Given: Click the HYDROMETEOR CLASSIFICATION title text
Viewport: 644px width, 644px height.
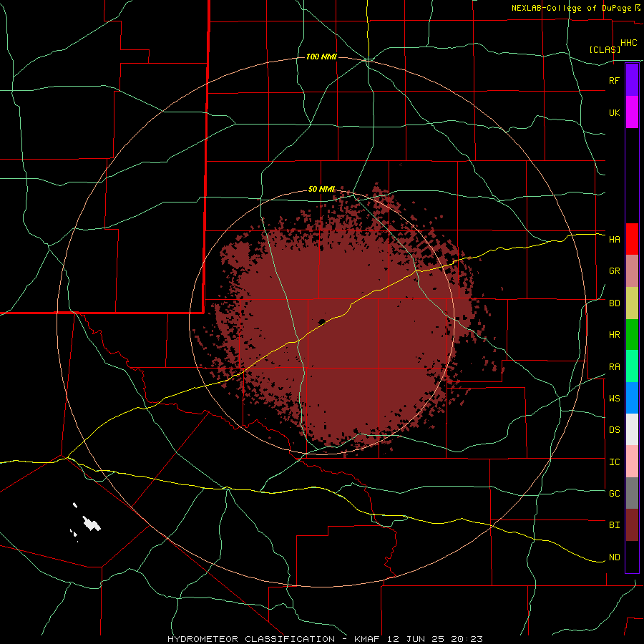Looking at the screenshot, I should pos(251,639).
